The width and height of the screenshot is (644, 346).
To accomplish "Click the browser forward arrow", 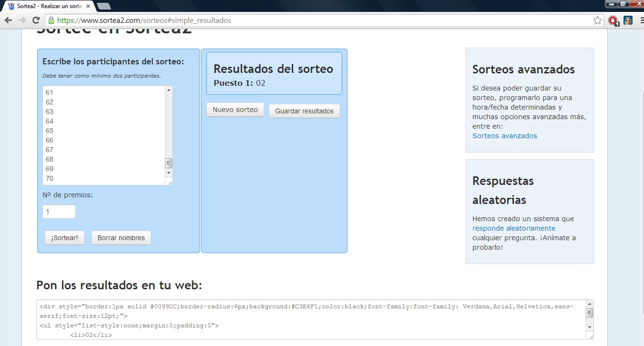I will [22, 20].
